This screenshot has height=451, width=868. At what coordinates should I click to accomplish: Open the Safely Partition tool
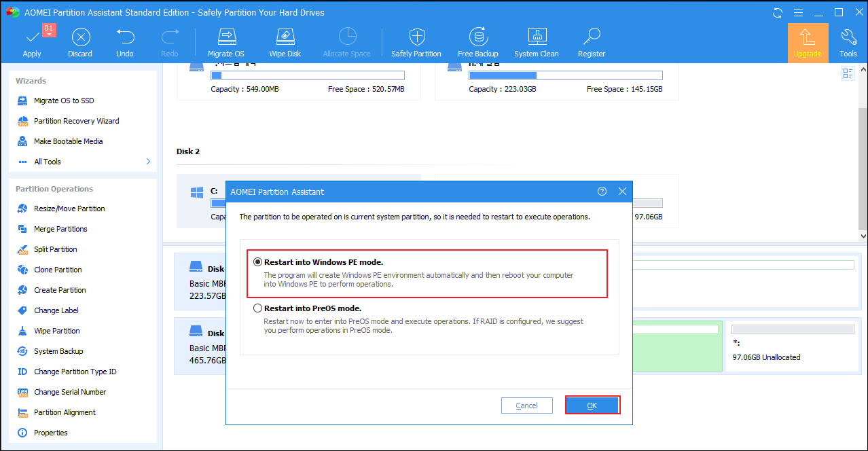click(416, 42)
